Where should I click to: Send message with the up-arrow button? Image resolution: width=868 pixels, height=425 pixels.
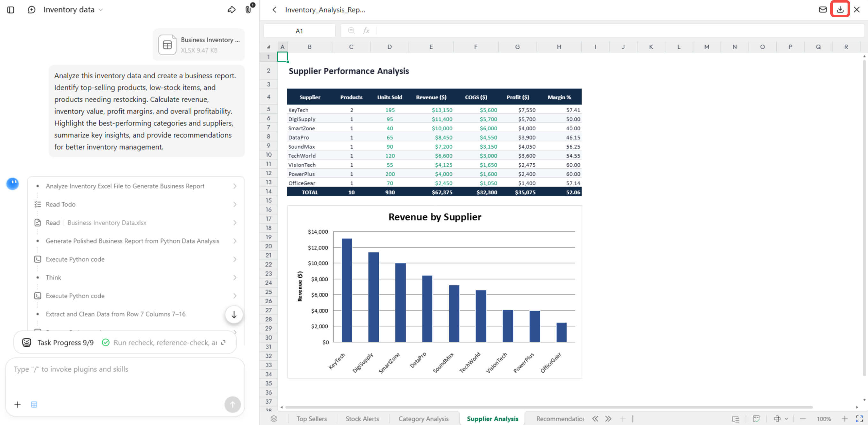[x=232, y=405]
